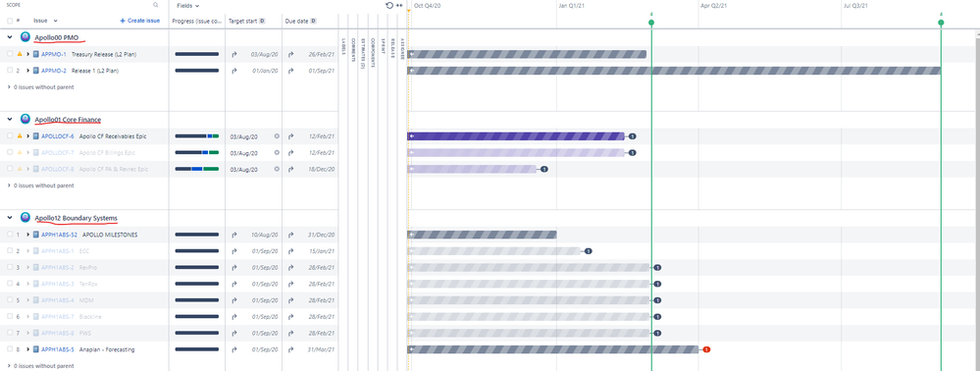Expand the APPH1ABS-5 Anaplan row
The height and width of the screenshot is (371, 980).
coord(28,349)
